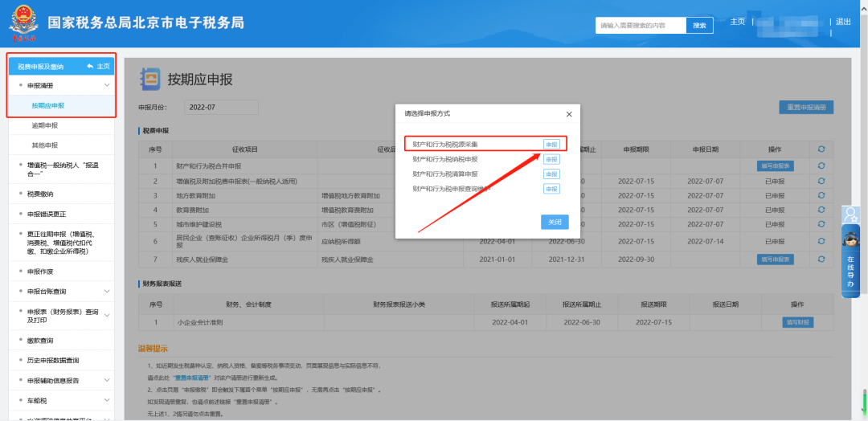This screenshot has height=421, width=868.
Task: Open 更正往期申报 menu item
Action: point(63,243)
